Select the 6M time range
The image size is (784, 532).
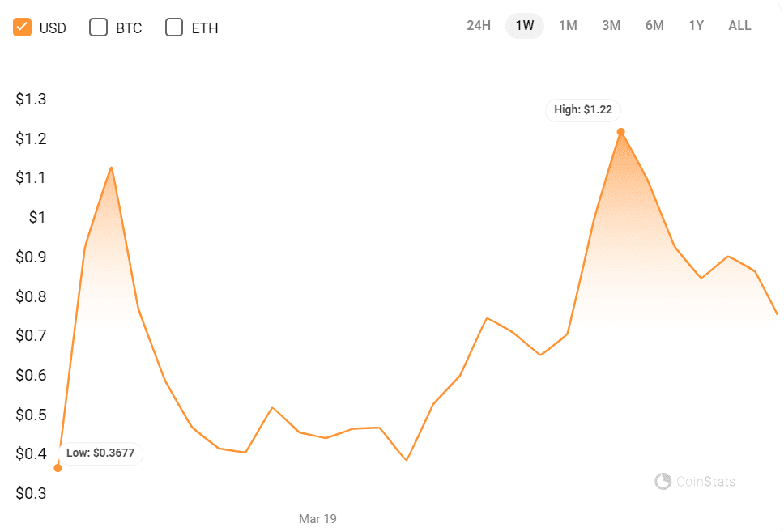click(x=654, y=25)
